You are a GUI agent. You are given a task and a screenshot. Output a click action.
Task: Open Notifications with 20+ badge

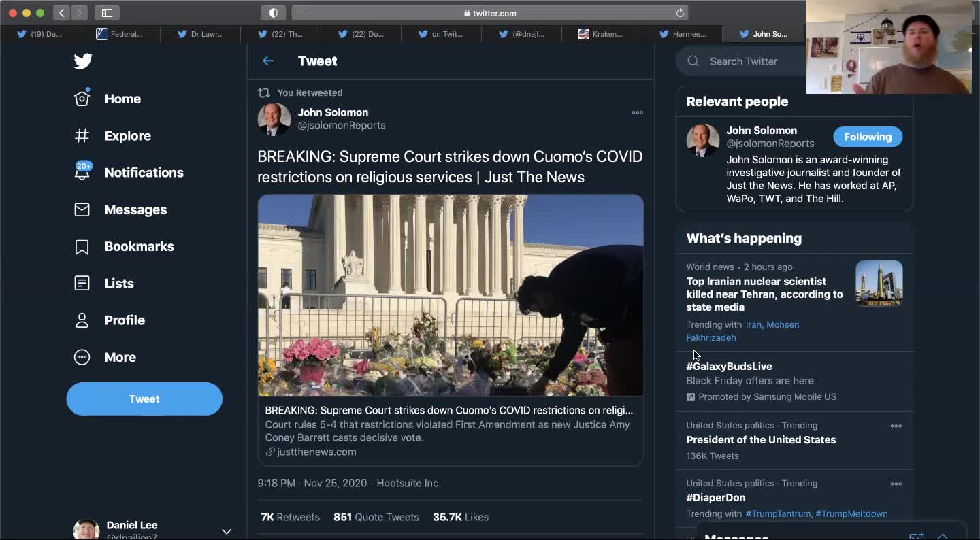(129, 172)
